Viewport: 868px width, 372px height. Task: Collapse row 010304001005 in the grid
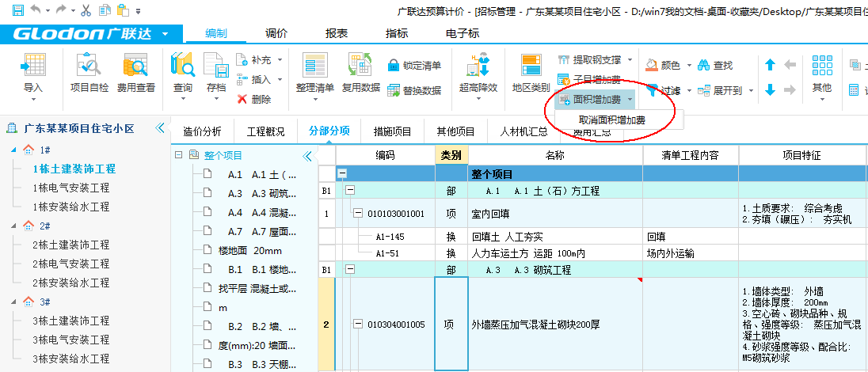[x=357, y=324]
